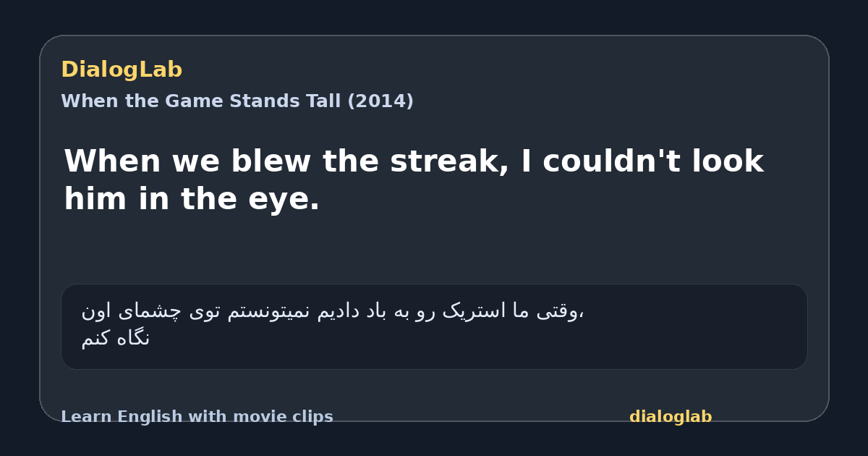Click the DialogLab logo title
Viewport: 868px width, 456px height.
tap(122, 69)
